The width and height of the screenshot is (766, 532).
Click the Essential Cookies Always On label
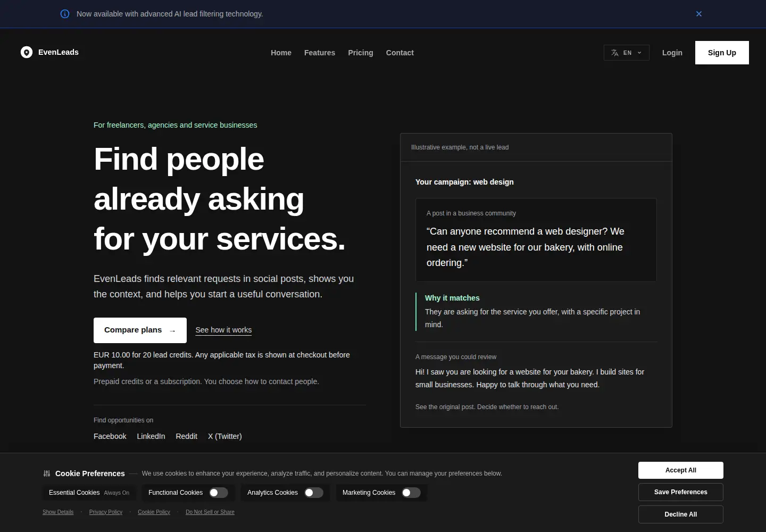[89, 493]
